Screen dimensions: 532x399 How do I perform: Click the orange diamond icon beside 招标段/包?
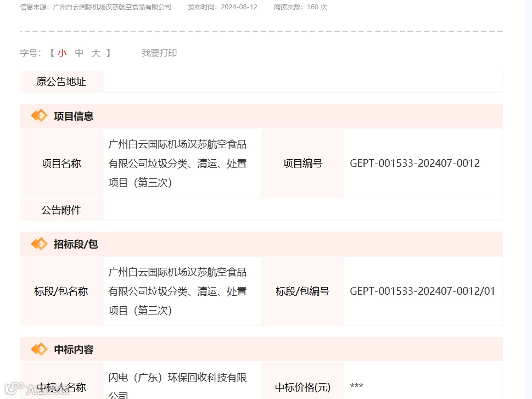pyautogui.click(x=39, y=244)
